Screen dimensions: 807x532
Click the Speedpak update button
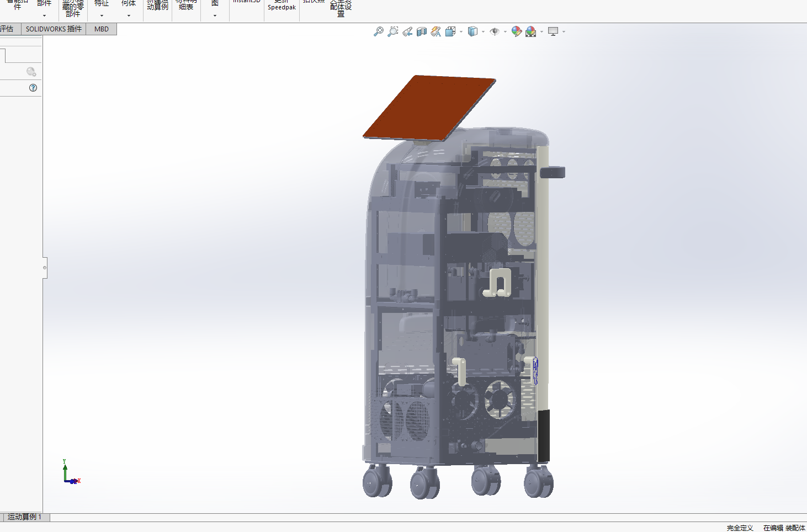(x=282, y=7)
